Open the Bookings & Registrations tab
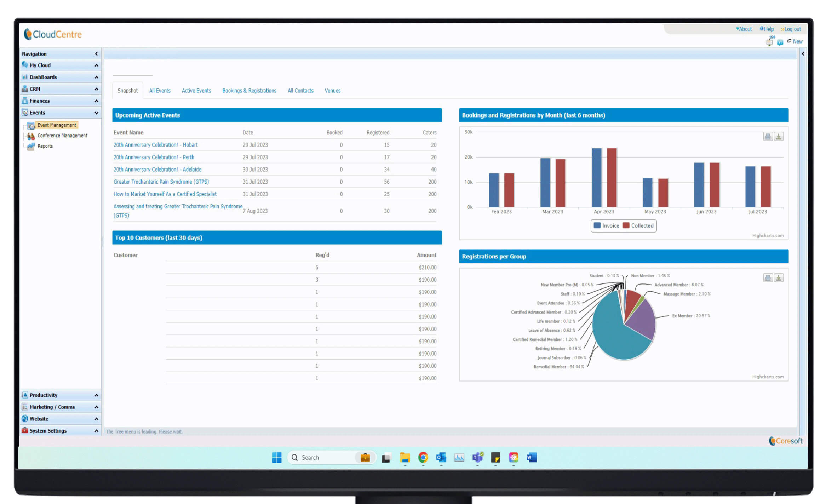Screen dimensions: 826x504 point(249,91)
